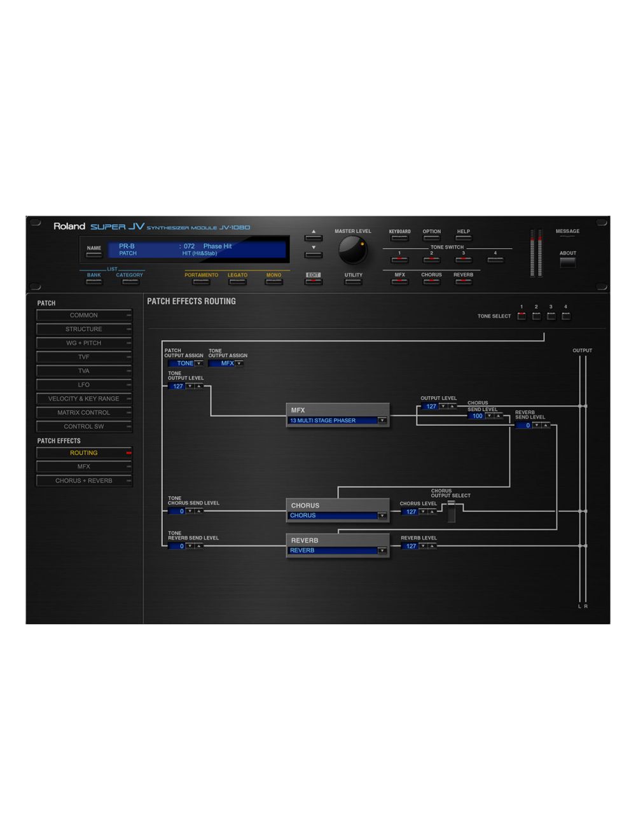Open the CHORUS type selector dropdown

pos(382,515)
